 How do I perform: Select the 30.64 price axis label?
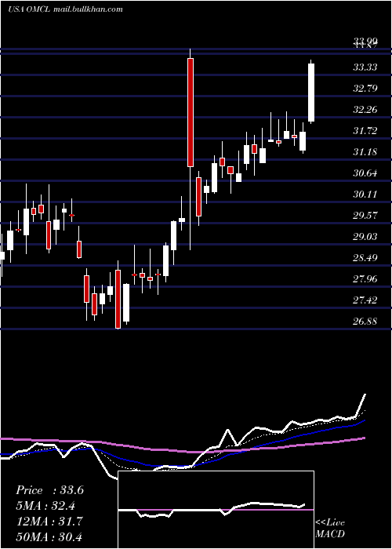click(x=365, y=173)
